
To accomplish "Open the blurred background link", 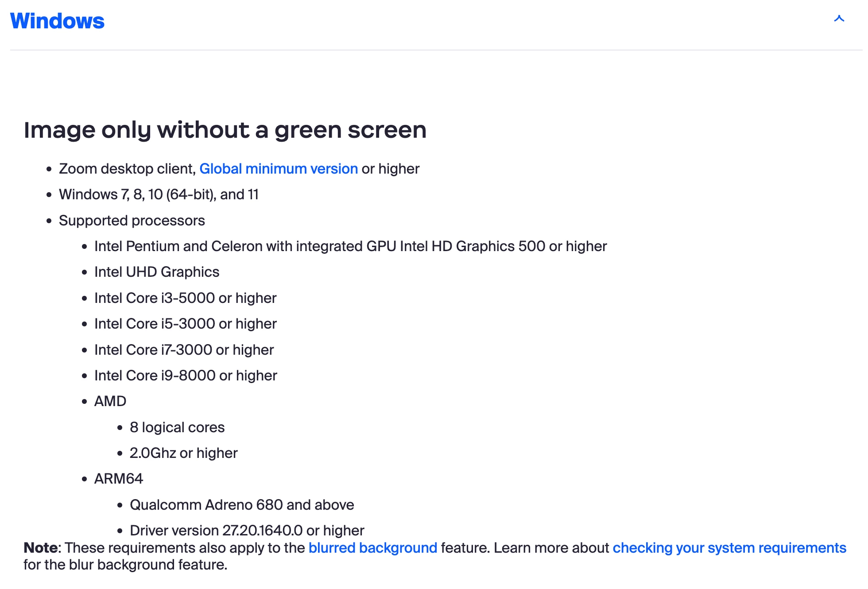I will 372,548.
